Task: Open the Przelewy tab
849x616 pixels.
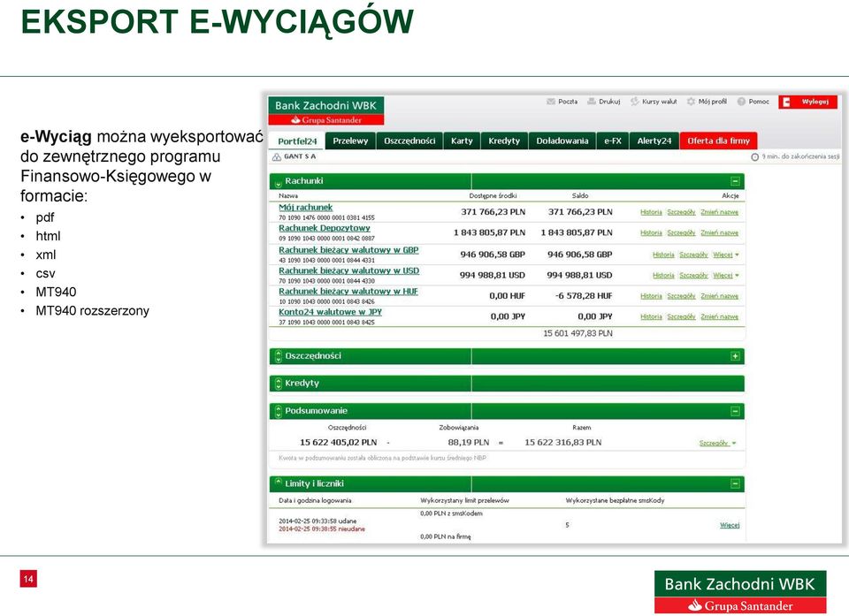Action: 350,141
